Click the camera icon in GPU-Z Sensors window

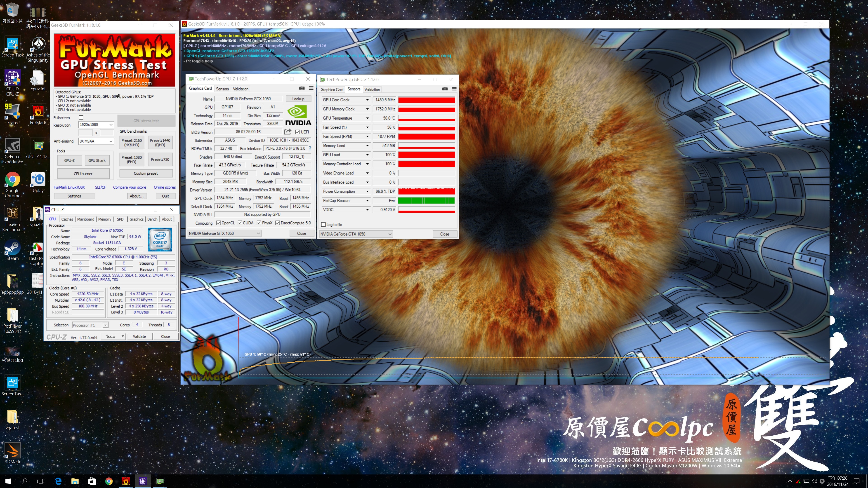(x=445, y=89)
